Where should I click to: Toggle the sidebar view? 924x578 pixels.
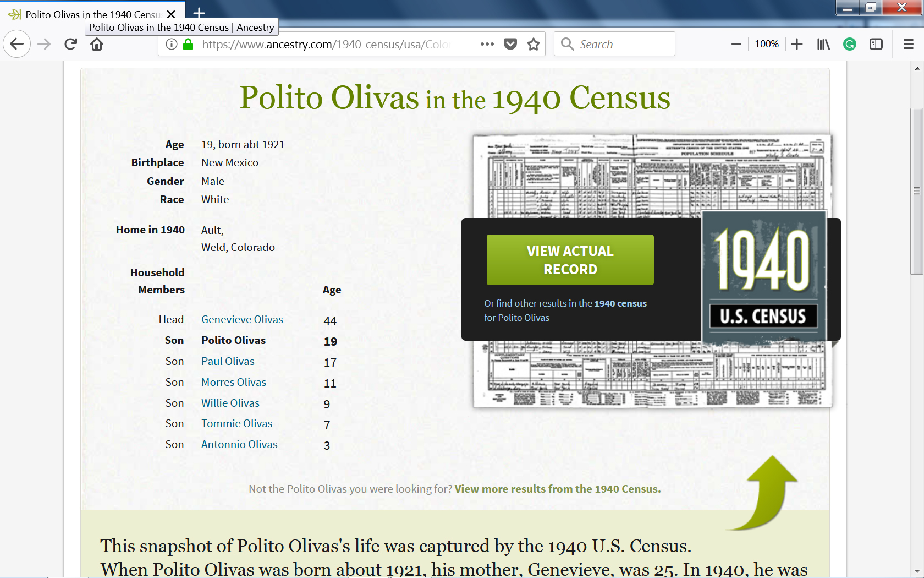click(876, 44)
